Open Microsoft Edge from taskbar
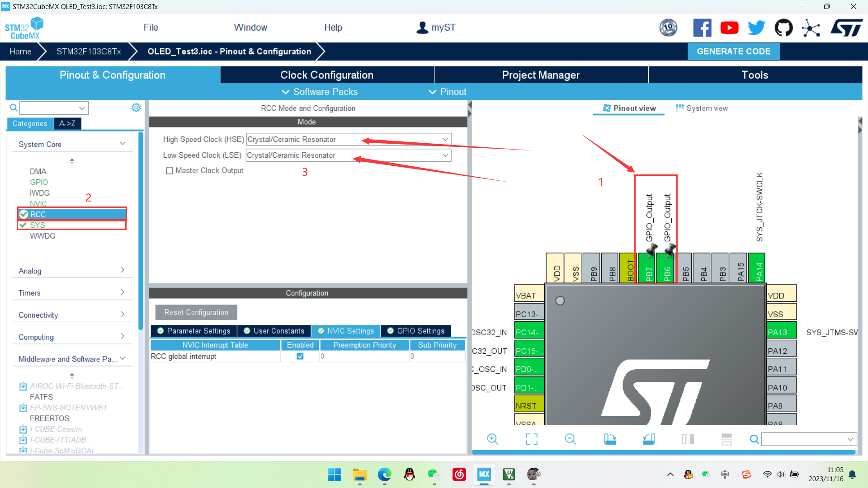The height and width of the screenshot is (488, 868). 385,474
